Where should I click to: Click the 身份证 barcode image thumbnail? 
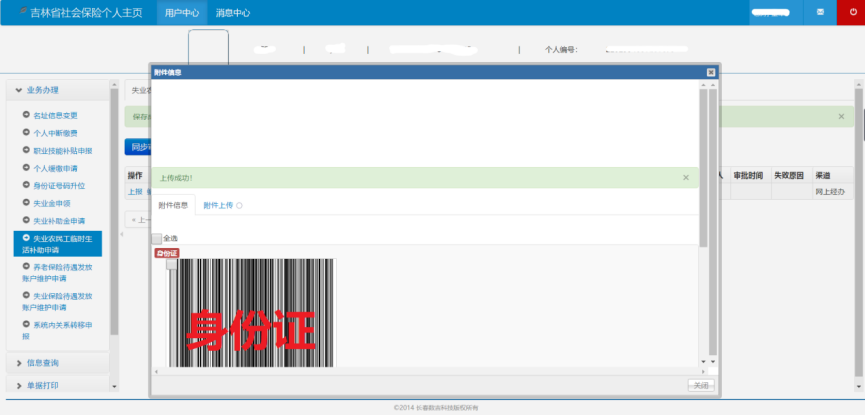pos(252,315)
